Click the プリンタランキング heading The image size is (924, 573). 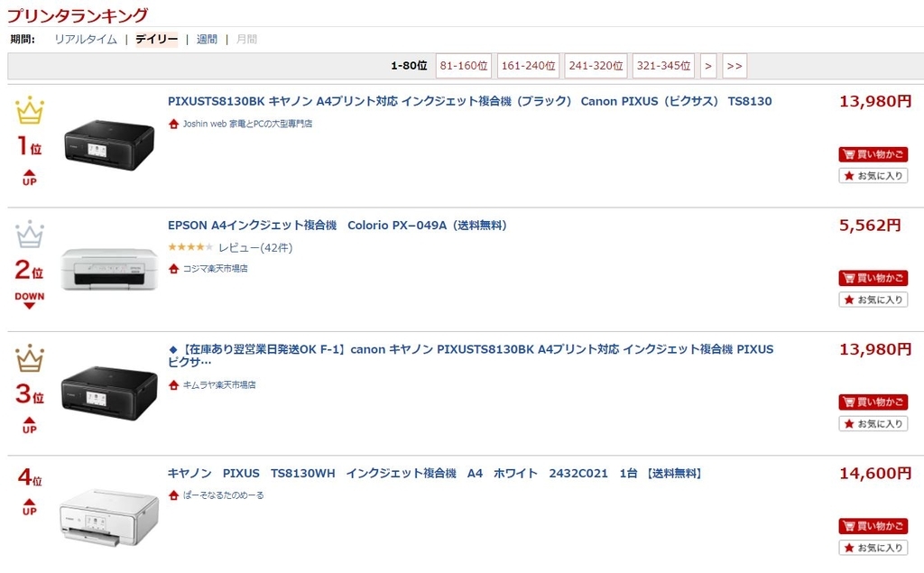click(78, 14)
